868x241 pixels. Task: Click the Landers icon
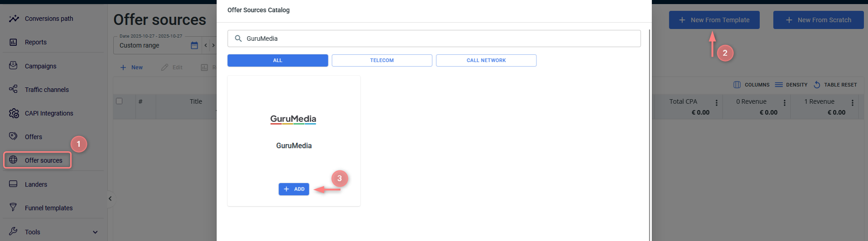(14, 184)
